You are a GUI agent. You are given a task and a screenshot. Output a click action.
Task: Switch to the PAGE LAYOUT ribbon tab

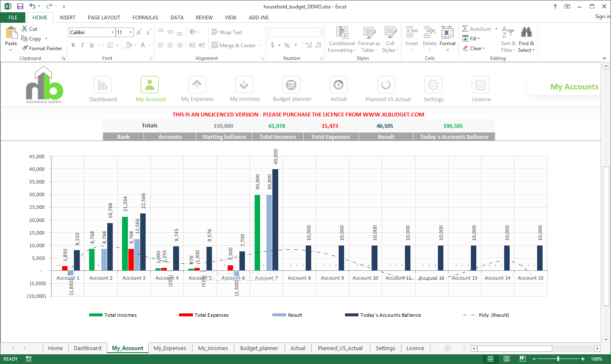pyautogui.click(x=104, y=17)
